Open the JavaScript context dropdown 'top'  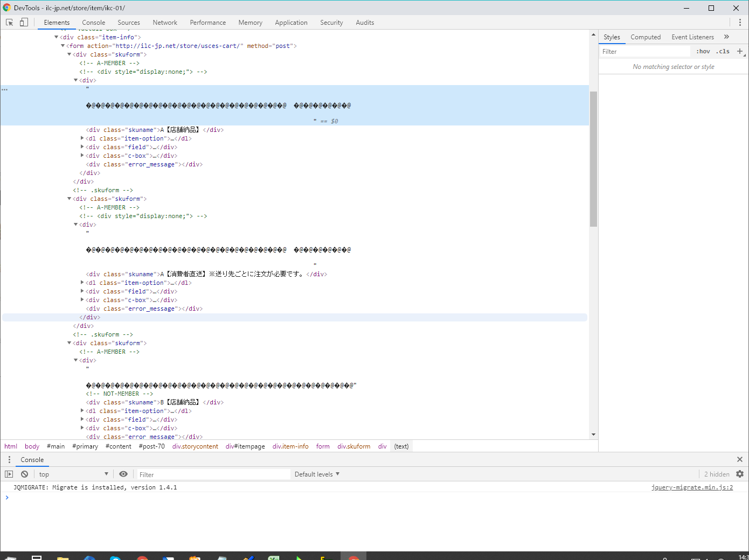pyautogui.click(x=73, y=474)
